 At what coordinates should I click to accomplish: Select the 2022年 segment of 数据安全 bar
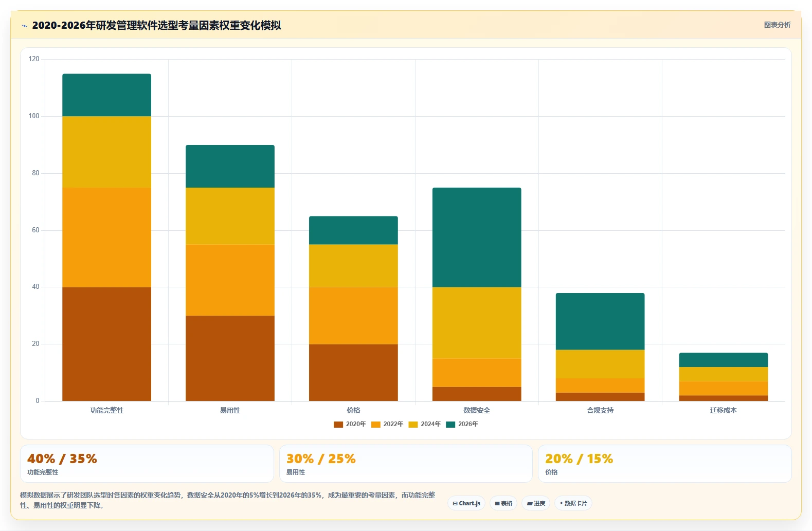477,373
